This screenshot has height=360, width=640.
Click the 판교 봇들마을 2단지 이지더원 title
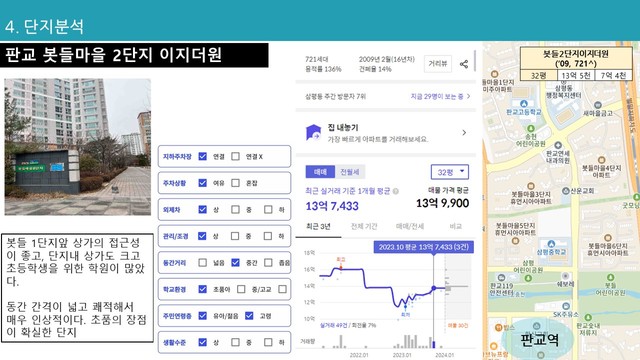(x=113, y=55)
